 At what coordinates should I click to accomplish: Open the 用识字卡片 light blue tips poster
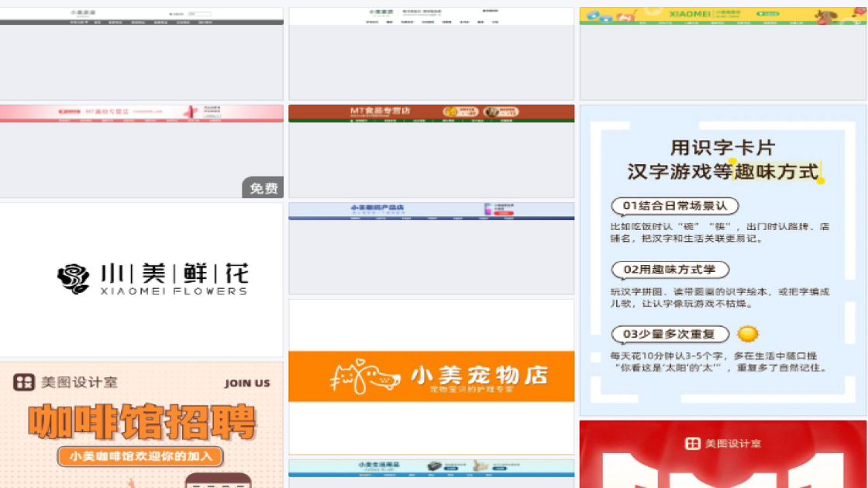pyautogui.click(x=722, y=260)
